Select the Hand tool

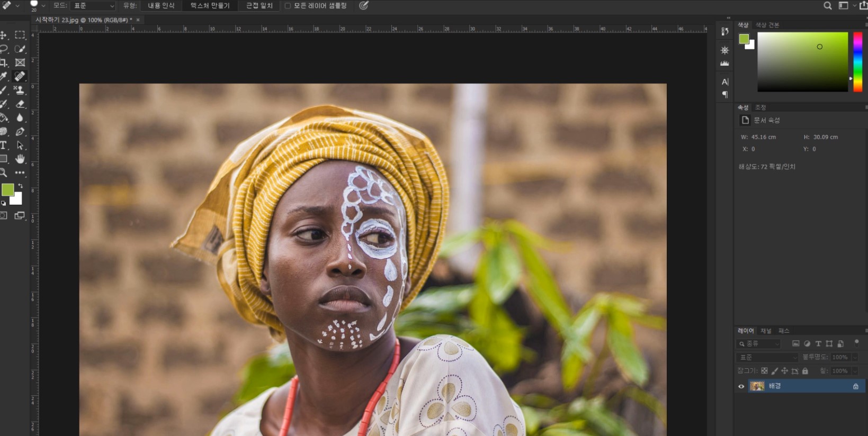click(x=20, y=159)
